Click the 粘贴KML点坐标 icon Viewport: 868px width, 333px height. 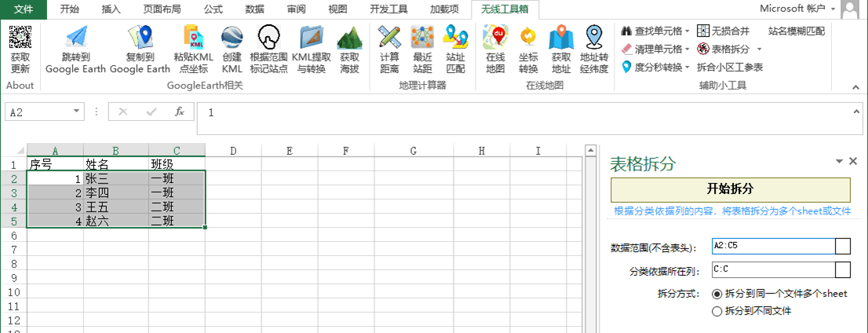(x=193, y=38)
